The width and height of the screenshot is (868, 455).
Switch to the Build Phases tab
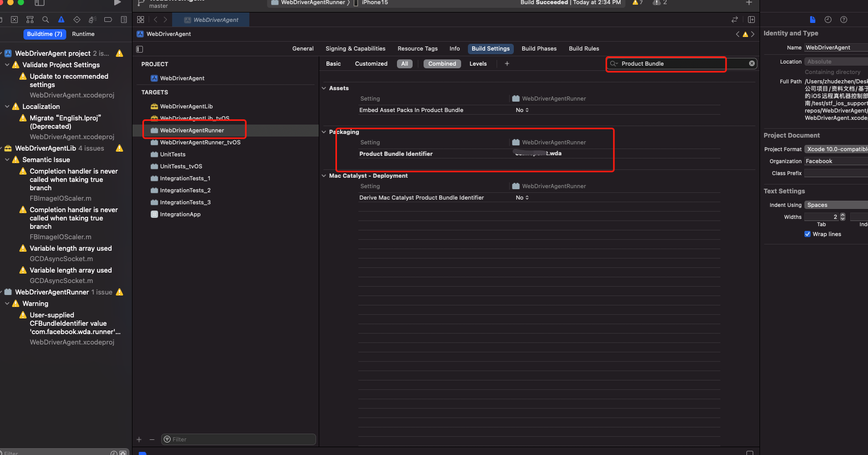539,48
